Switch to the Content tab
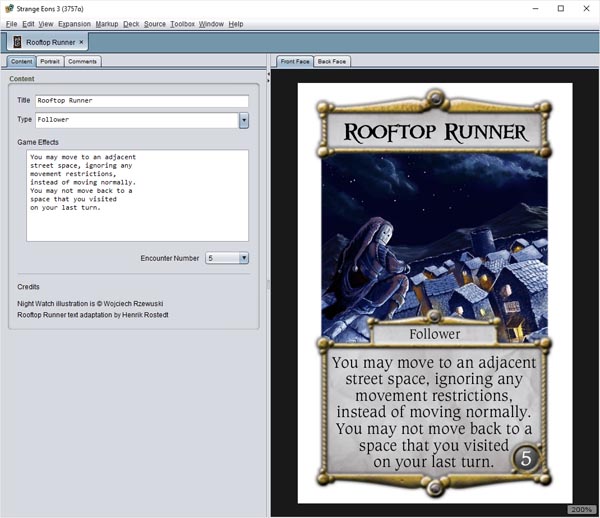Image resolution: width=600 pixels, height=518 pixels. tap(21, 61)
